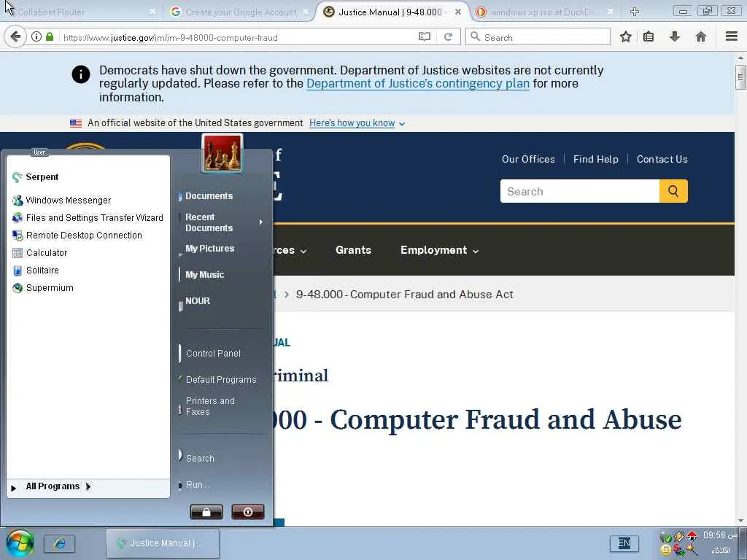Open Control Panel
747x560 pixels.
(x=213, y=354)
